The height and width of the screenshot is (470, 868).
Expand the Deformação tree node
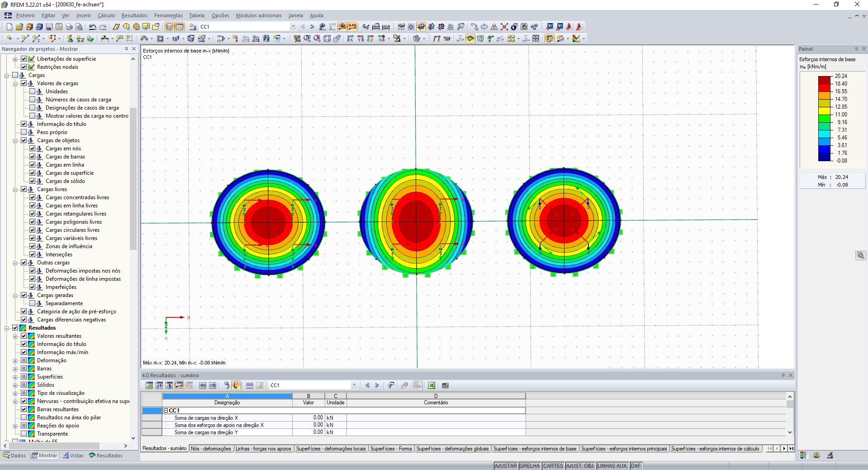point(15,360)
